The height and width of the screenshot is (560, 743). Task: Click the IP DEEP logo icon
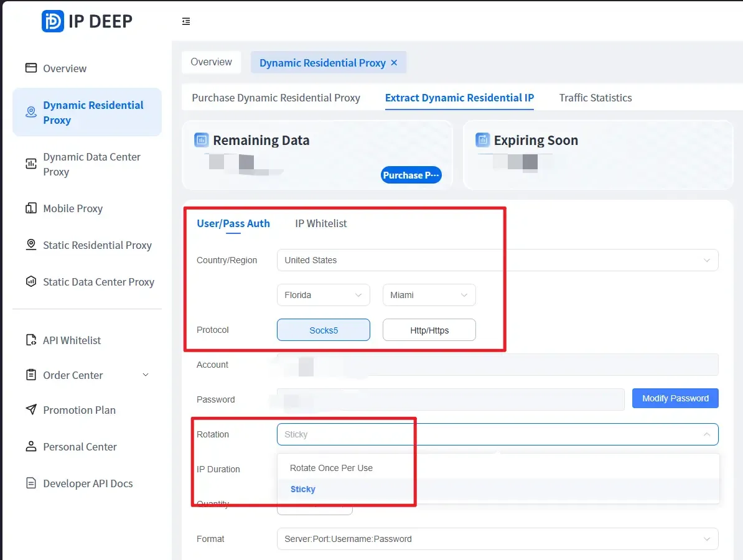53,21
